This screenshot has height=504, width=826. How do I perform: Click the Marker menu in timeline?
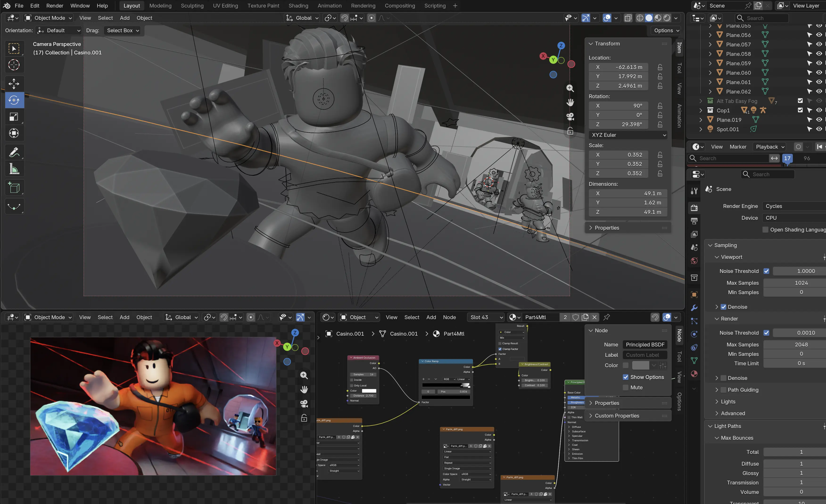pos(738,147)
